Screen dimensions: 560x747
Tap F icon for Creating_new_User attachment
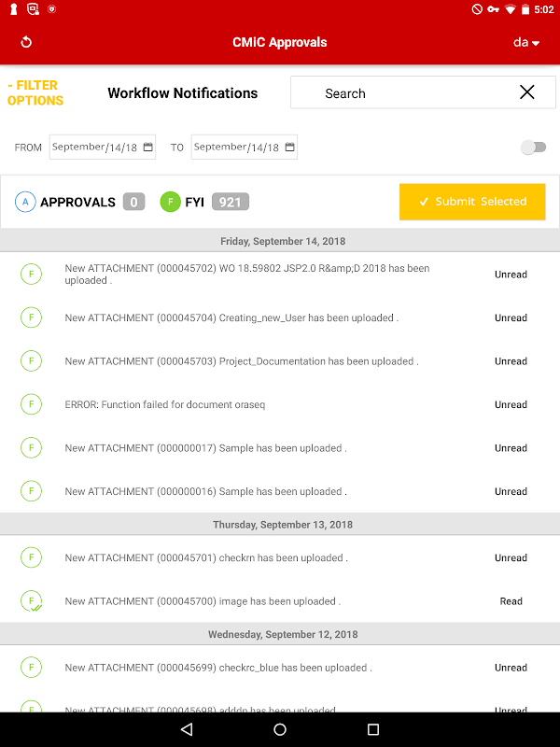[31, 317]
